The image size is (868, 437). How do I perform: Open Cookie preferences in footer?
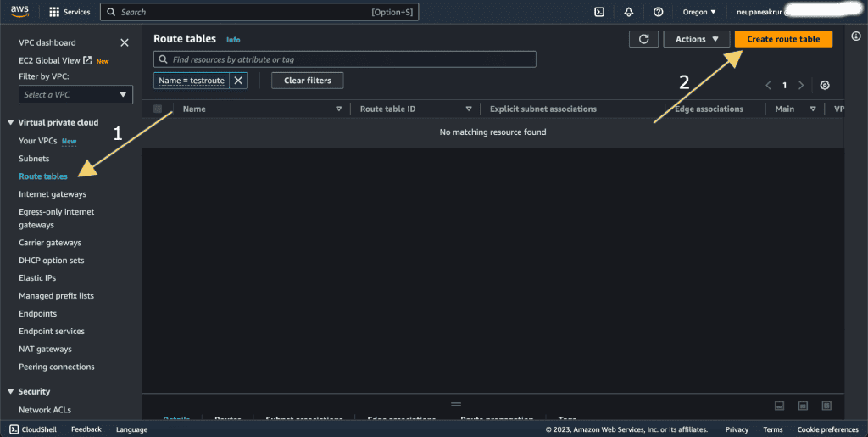[x=827, y=429]
